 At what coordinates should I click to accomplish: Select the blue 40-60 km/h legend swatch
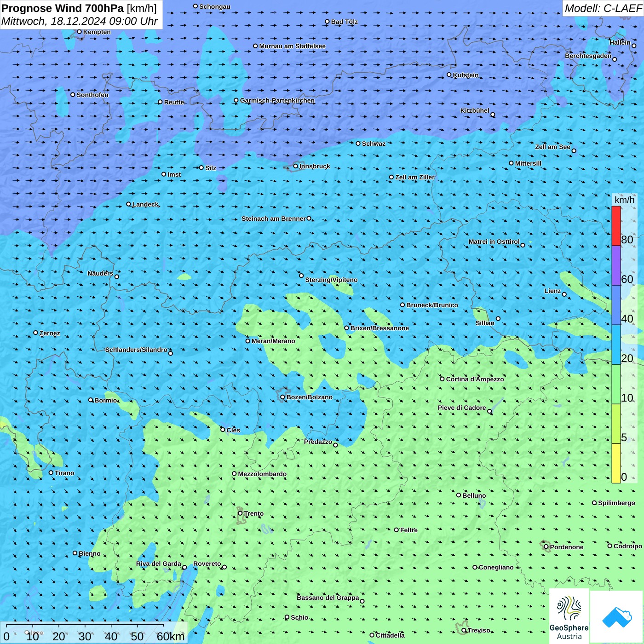click(x=616, y=305)
